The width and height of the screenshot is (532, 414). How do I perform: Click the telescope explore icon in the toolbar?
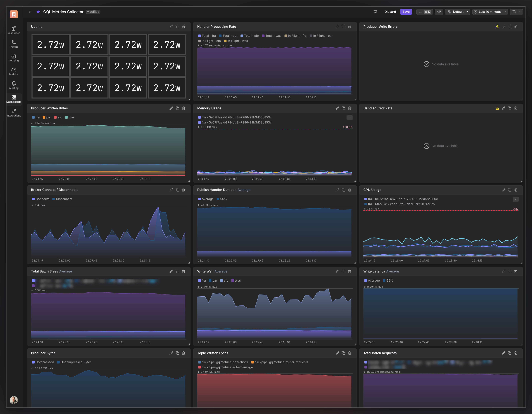pyautogui.click(x=439, y=12)
